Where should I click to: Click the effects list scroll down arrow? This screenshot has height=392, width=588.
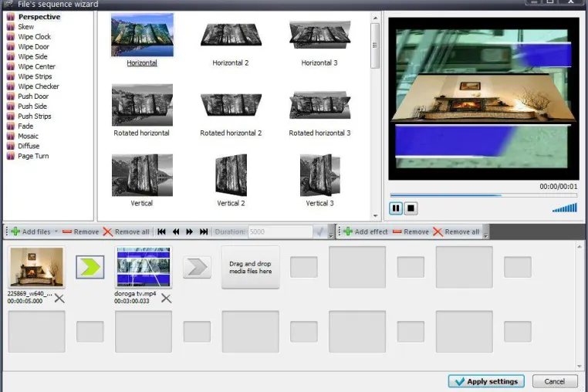click(375, 216)
